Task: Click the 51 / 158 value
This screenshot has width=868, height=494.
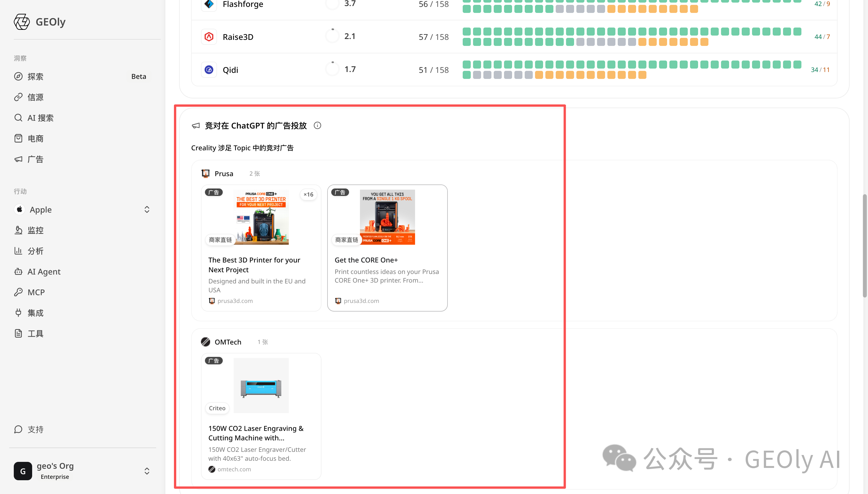Action: [x=433, y=70]
